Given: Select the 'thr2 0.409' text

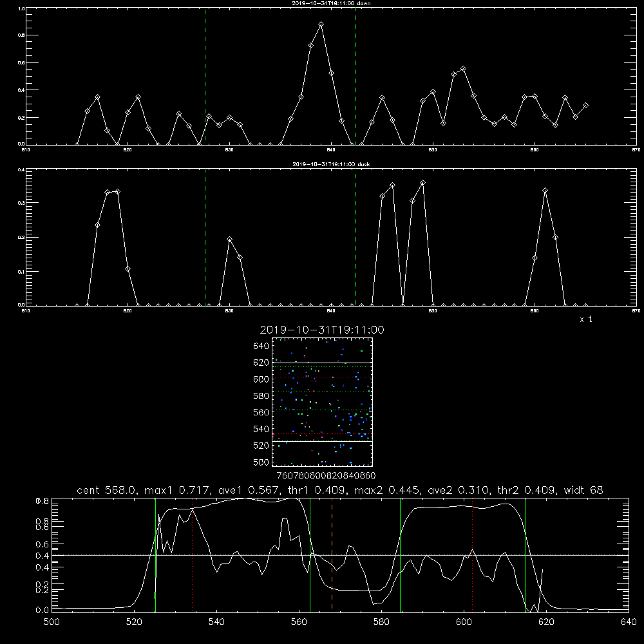Looking at the screenshot, I should click(x=527, y=490).
